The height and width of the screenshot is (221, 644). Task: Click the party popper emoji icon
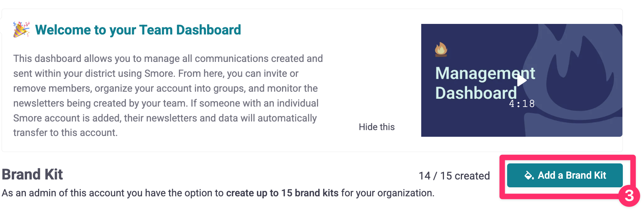coord(21,30)
